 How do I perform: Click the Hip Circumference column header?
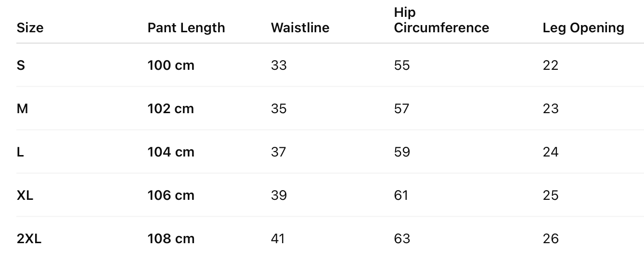[x=441, y=20]
